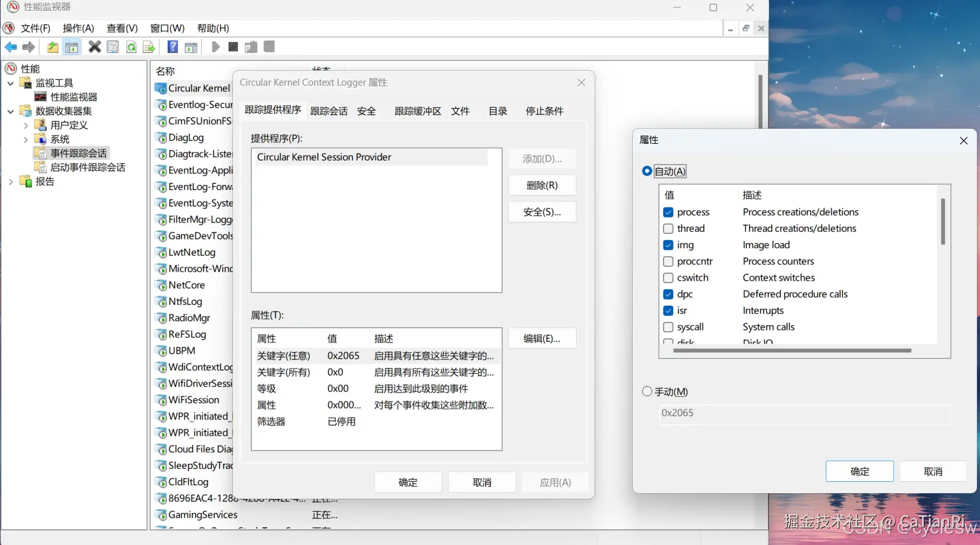Click the UBPM session icon
980x545 pixels.
pos(161,351)
